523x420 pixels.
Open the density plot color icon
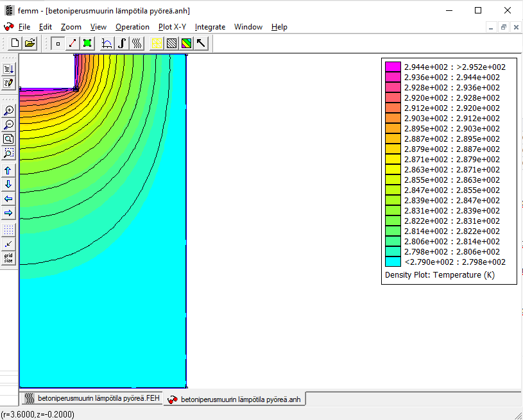tap(186, 44)
